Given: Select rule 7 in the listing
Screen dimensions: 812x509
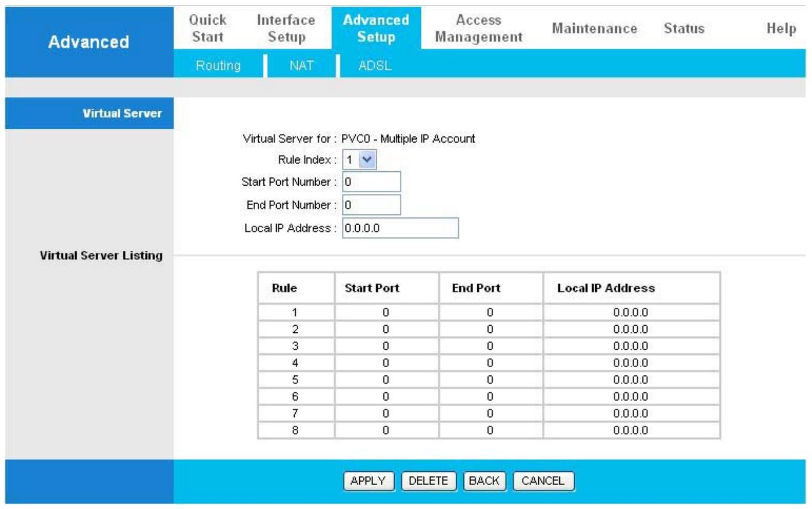Looking at the screenshot, I should tap(489, 413).
